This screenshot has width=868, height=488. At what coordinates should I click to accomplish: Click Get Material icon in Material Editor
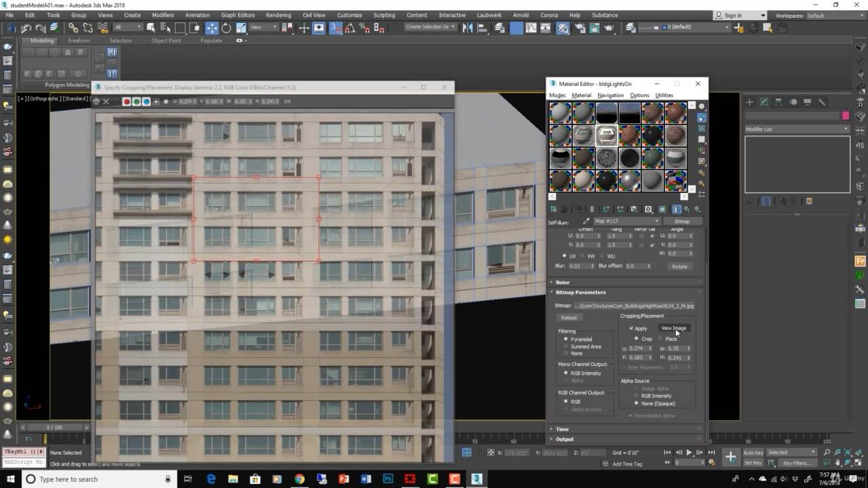pyautogui.click(x=554, y=209)
